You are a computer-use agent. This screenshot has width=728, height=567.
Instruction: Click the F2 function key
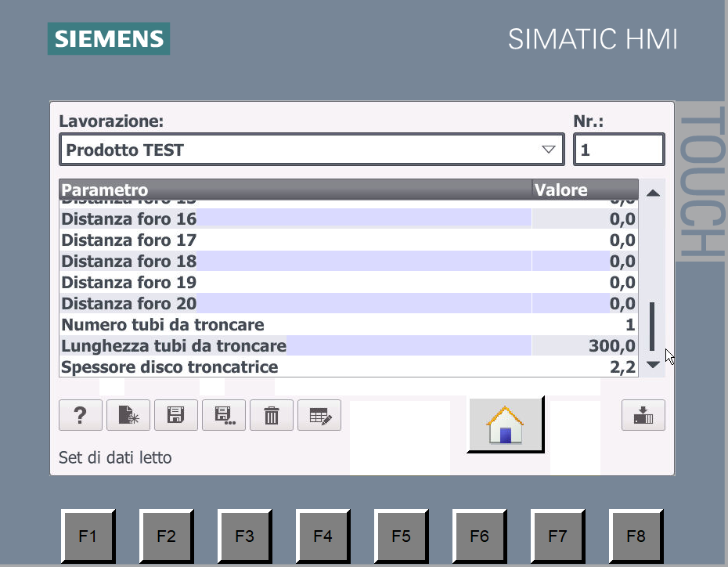(x=166, y=536)
